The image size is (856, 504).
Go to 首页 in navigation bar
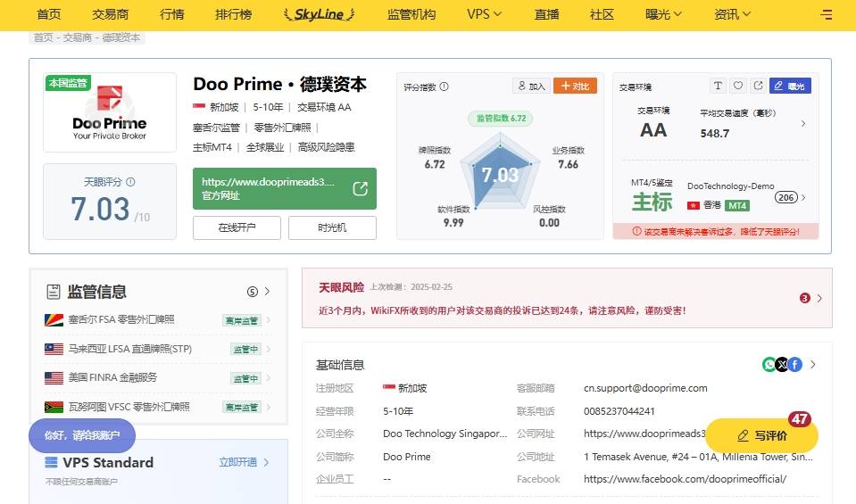pyautogui.click(x=49, y=15)
